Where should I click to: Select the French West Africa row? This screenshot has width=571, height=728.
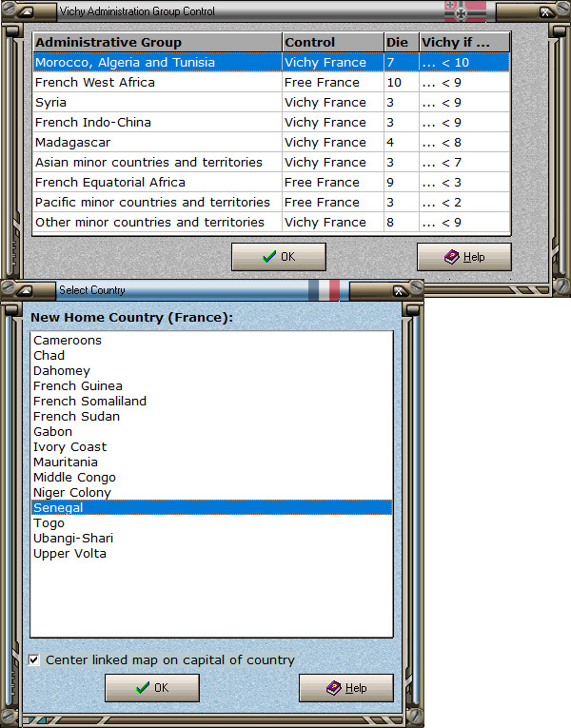click(271, 82)
